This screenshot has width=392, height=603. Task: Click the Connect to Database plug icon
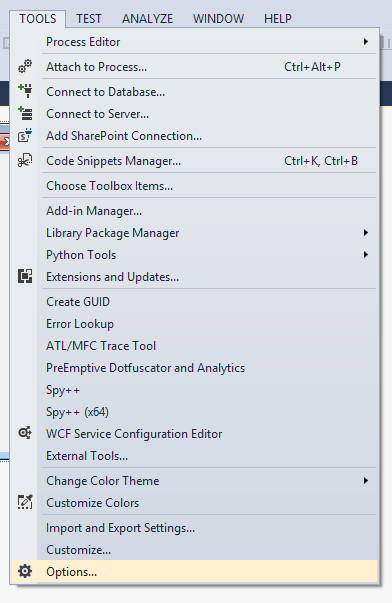pyautogui.click(x=25, y=91)
